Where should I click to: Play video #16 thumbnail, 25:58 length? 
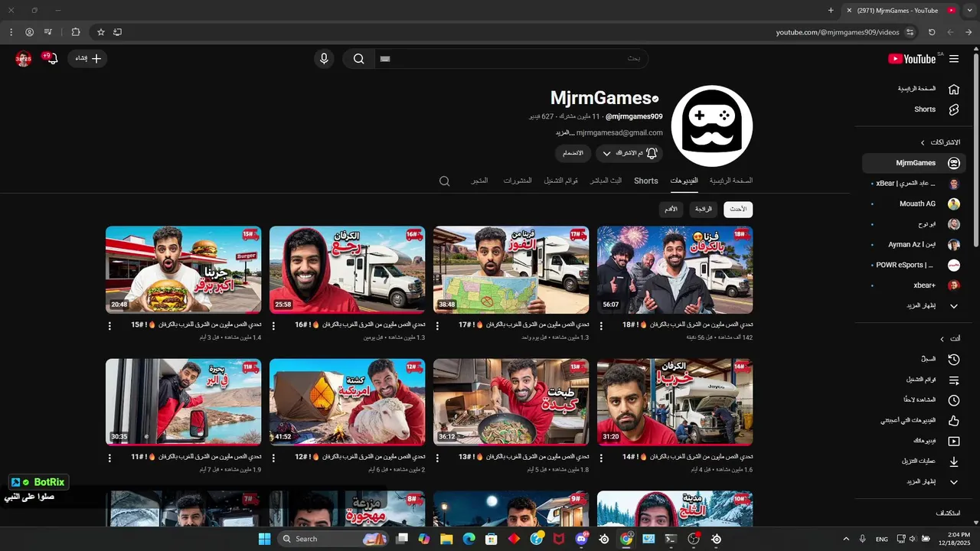tap(347, 269)
